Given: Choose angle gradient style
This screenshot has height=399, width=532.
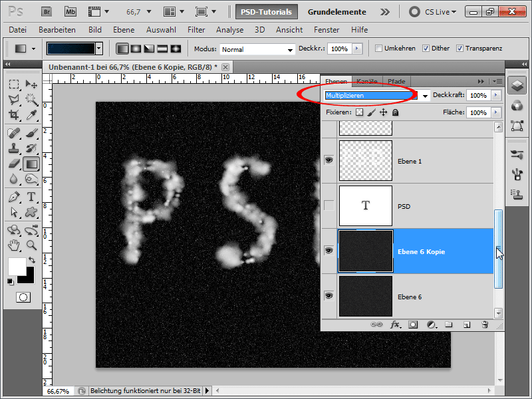Looking at the screenshot, I should pos(149,49).
